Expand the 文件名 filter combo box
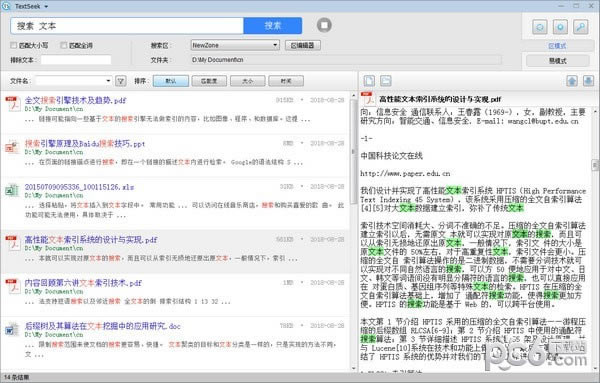Screen dimensions: 600x383 73,81
